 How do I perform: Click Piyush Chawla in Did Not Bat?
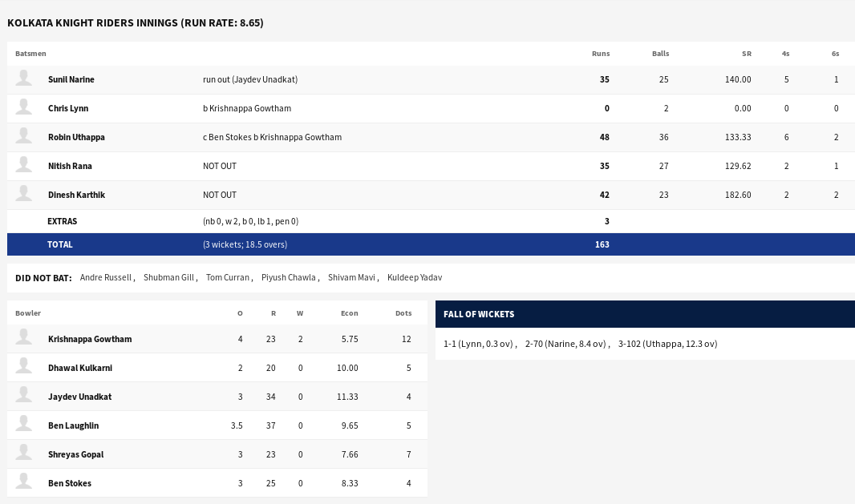pos(289,277)
